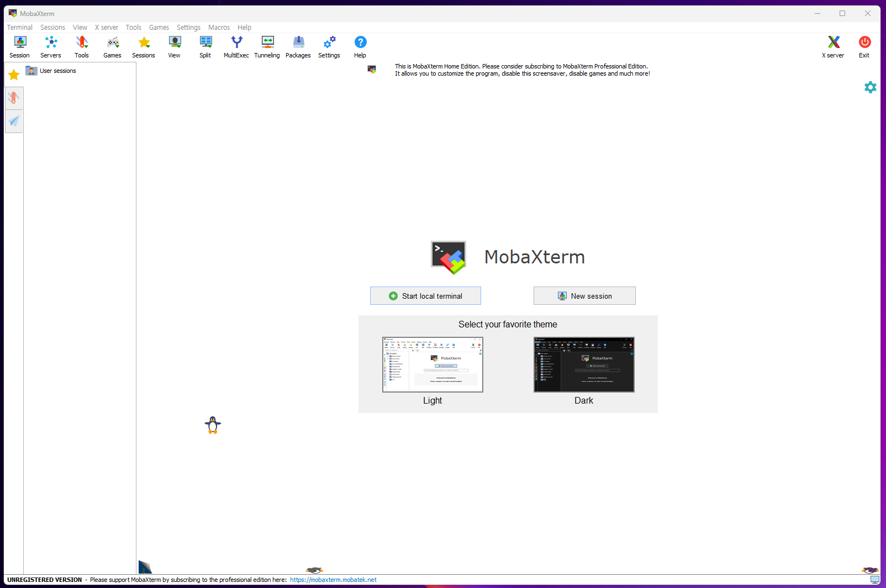Open the Terminal menu

click(x=20, y=28)
